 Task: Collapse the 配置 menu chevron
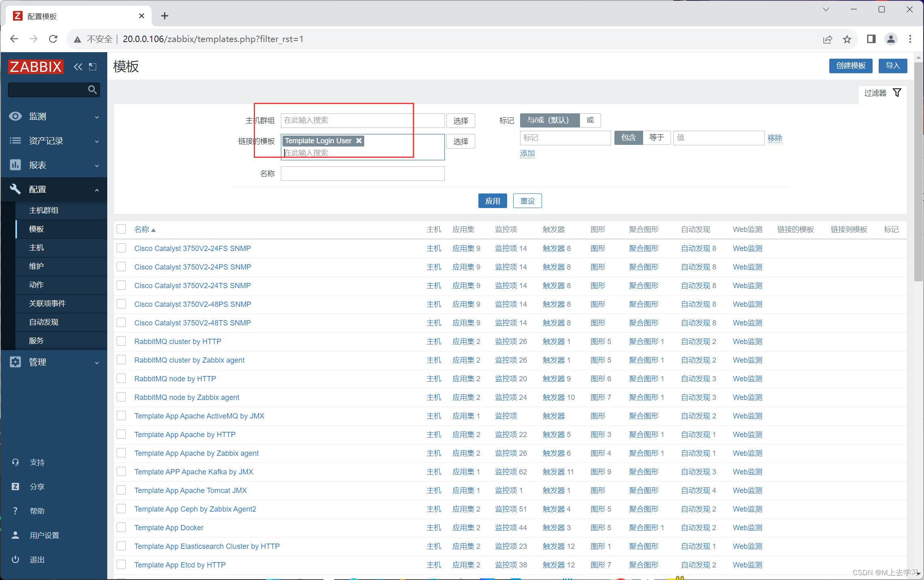coord(97,190)
